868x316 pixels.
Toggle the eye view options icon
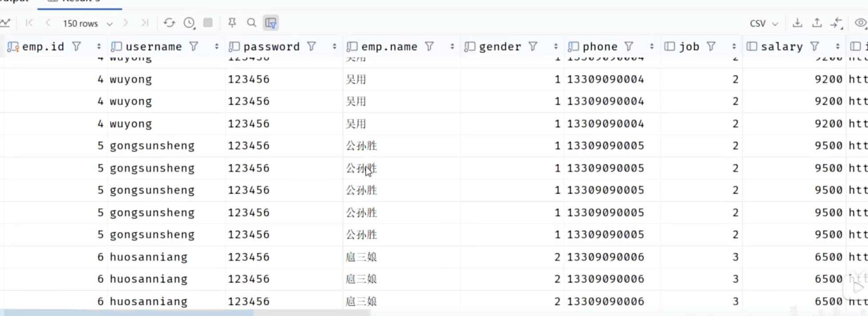(861, 23)
